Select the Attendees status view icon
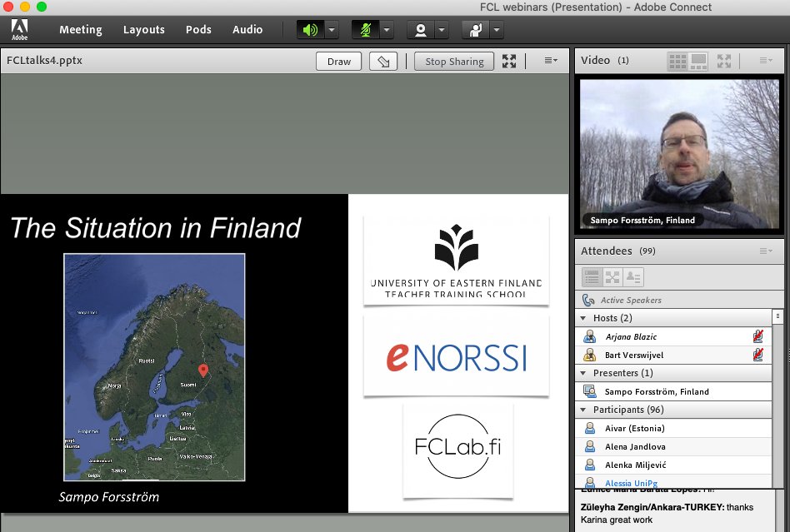Screen dimensions: 790x532 click(x=633, y=277)
